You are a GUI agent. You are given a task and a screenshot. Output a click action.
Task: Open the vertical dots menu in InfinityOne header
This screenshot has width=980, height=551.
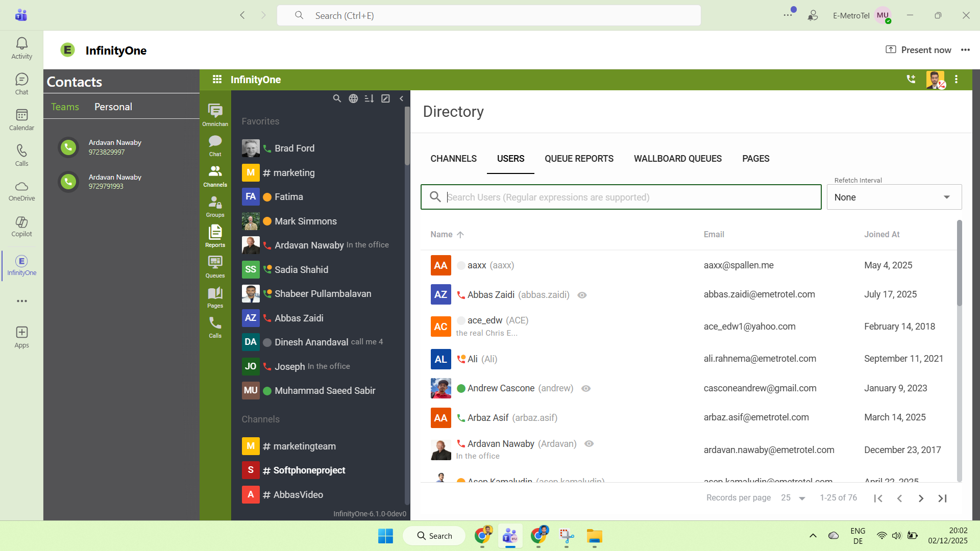coord(957,79)
